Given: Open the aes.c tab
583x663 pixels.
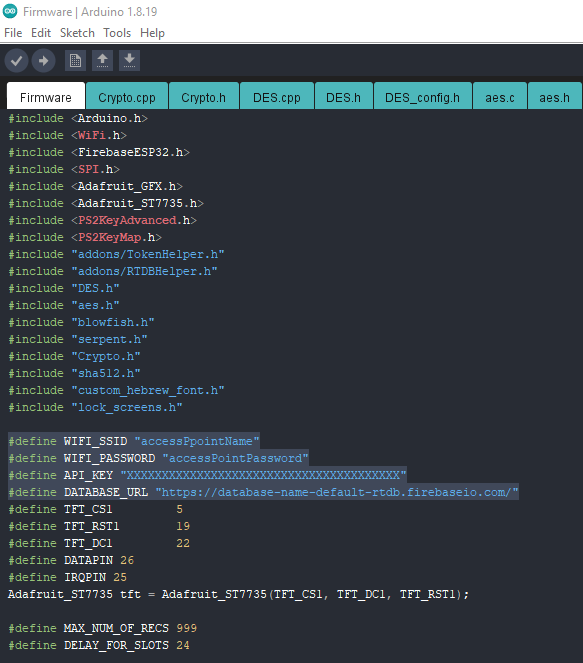Looking at the screenshot, I should click(x=500, y=97).
